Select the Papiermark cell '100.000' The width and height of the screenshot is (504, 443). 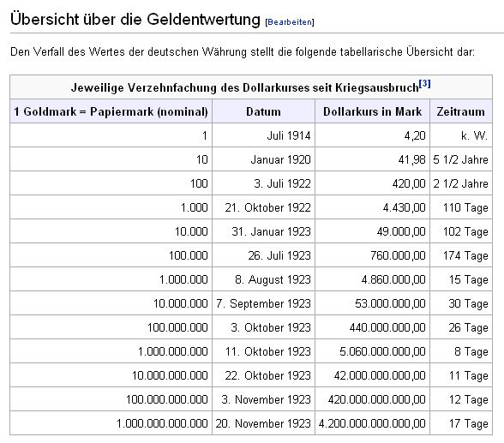tap(111, 255)
